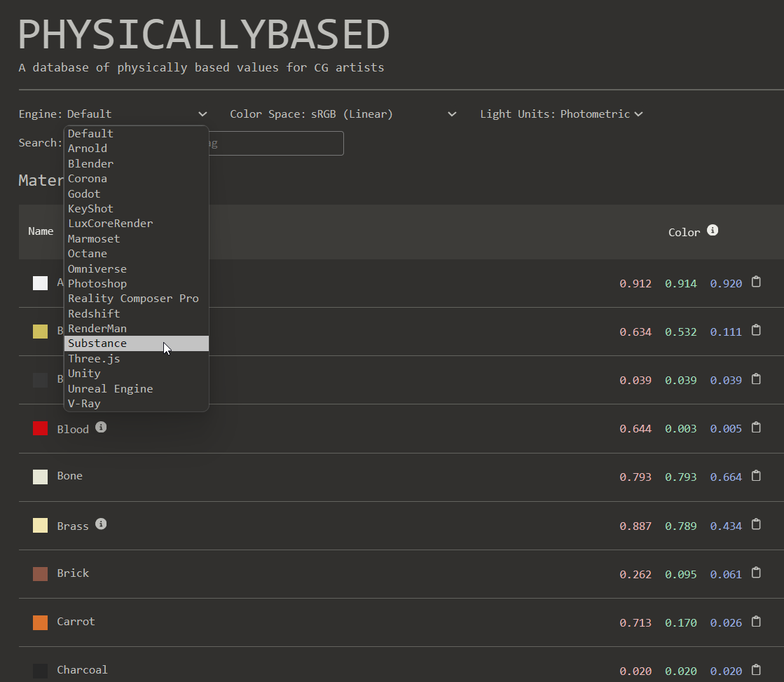The height and width of the screenshot is (682, 784).
Task: Click the Brick material name
Action: point(73,573)
